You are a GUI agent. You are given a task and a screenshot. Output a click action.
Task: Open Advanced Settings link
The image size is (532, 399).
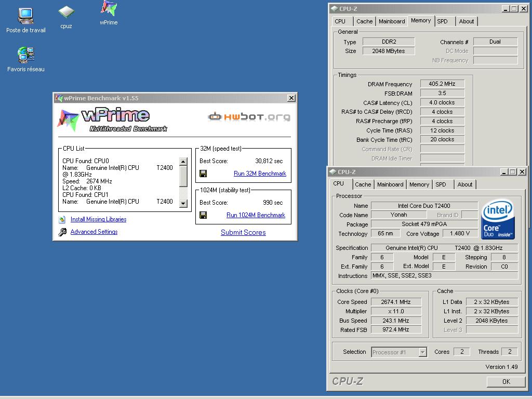point(94,232)
